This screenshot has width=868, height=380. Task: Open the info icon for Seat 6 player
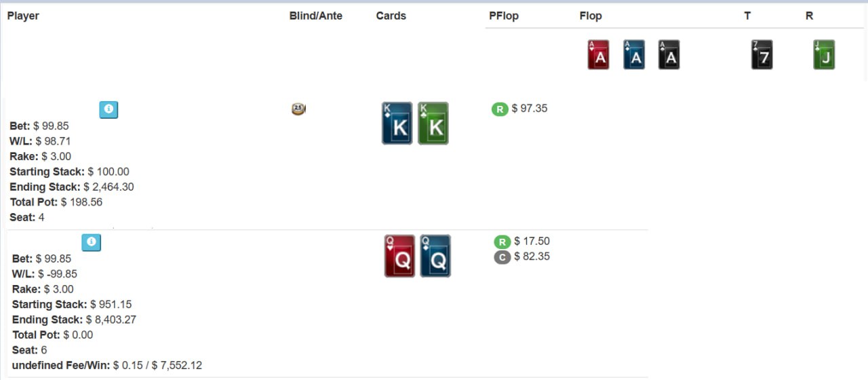[x=92, y=242]
